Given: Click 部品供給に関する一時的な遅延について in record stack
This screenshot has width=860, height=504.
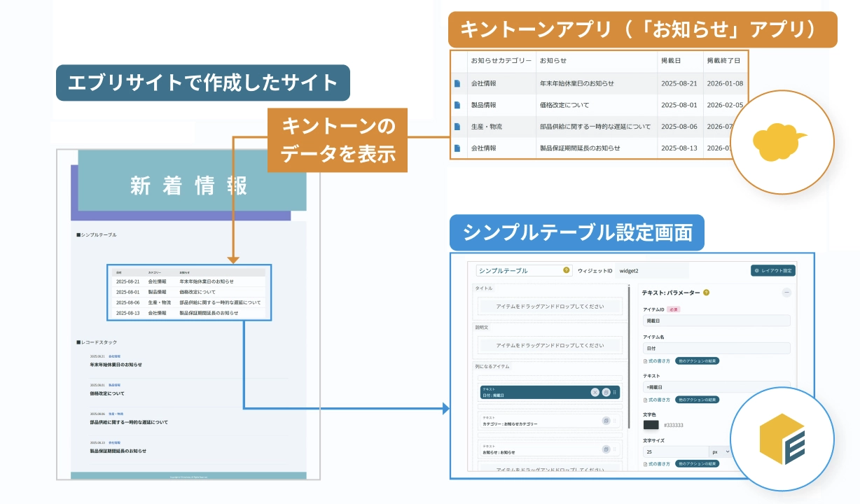Looking at the screenshot, I should click(x=129, y=422).
